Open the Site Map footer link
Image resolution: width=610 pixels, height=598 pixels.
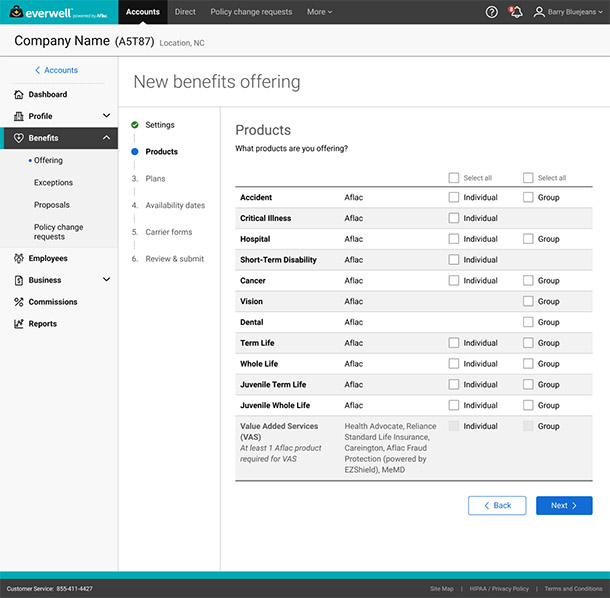442,589
